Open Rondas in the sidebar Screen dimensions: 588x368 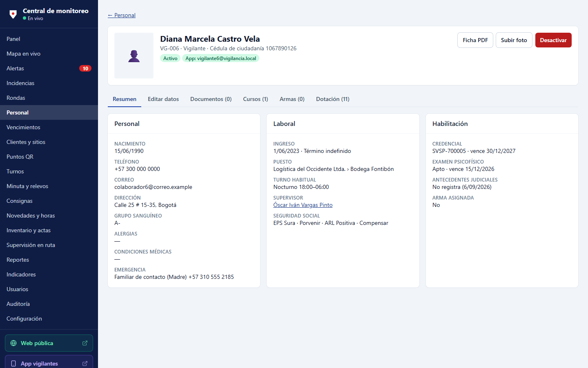(x=49, y=98)
